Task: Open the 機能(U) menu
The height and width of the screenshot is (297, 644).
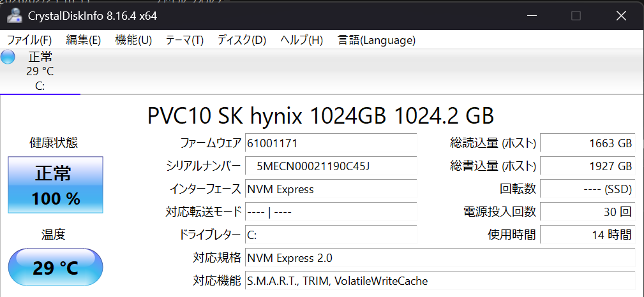Action: [x=133, y=40]
